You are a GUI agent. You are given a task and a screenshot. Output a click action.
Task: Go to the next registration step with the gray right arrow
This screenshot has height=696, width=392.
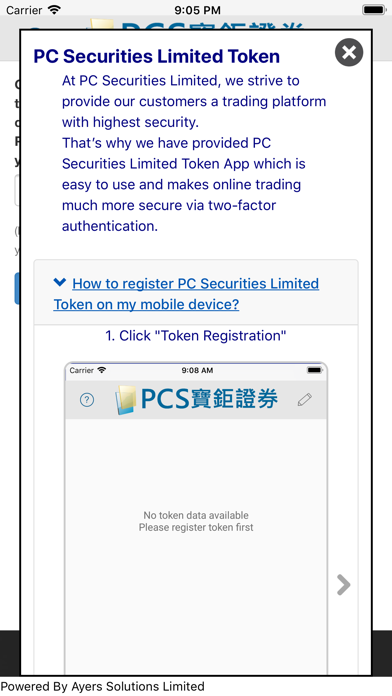pos(343,584)
